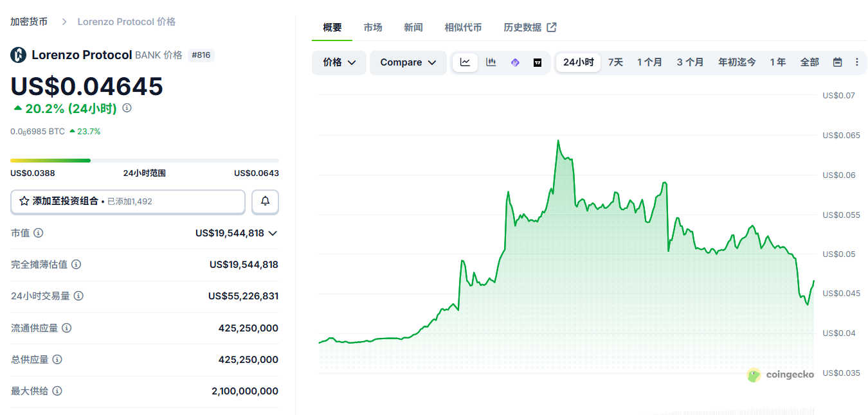Open GeckoTerminal via purple gem icon

515,62
